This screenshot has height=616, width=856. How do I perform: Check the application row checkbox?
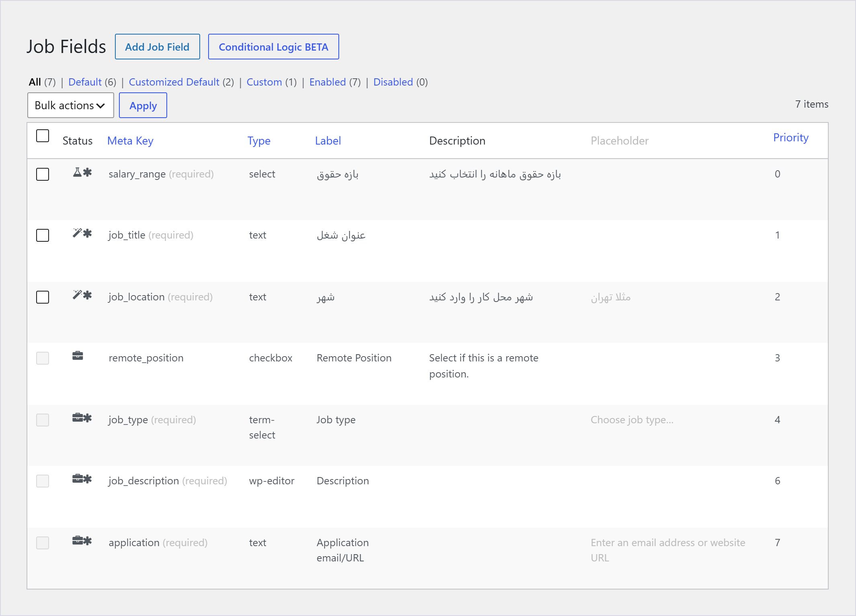[x=43, y=543]
